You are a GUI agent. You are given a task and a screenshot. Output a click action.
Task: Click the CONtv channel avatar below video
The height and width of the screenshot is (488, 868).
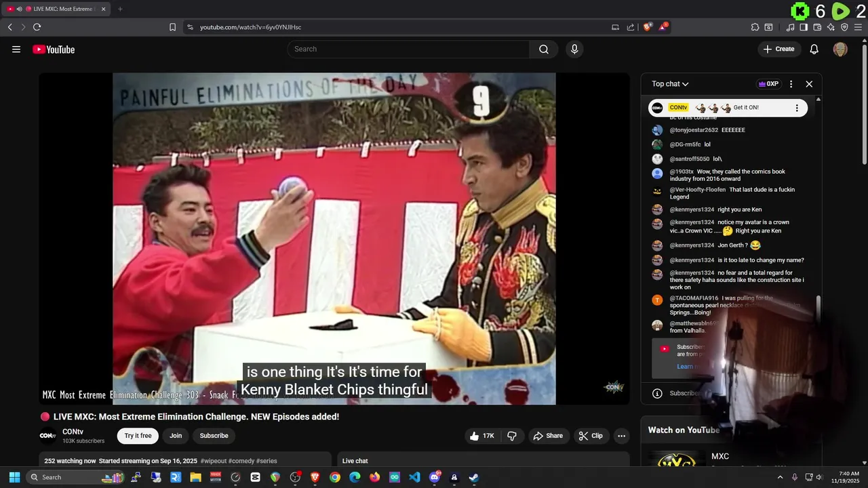tap(47, 436)
